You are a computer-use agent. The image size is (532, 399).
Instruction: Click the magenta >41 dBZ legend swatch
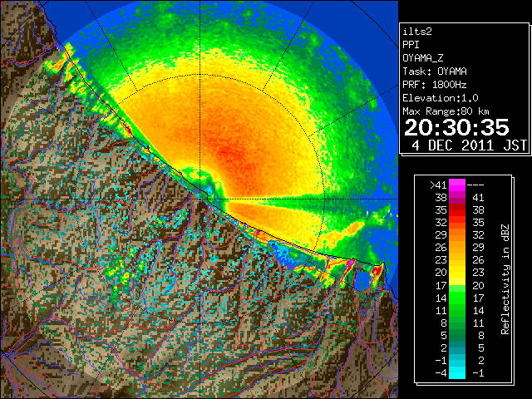coord(457,185)
